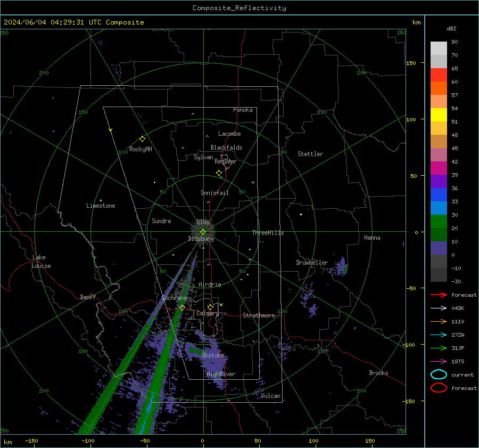Click the Limestone label
The height and width of the screenshot is (448, 479).
[x=101, y=206]
